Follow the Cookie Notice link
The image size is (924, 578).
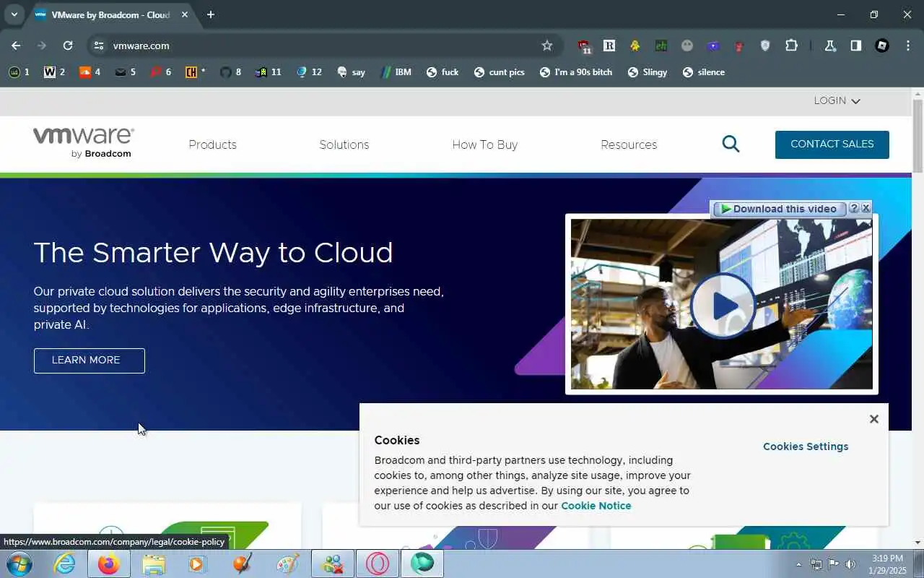point(596,506)
